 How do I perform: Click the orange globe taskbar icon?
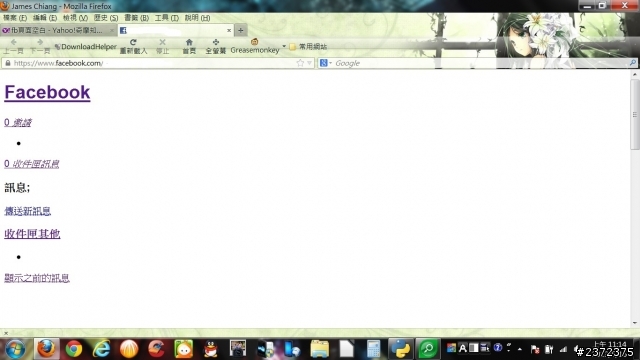tap(129, 349)
